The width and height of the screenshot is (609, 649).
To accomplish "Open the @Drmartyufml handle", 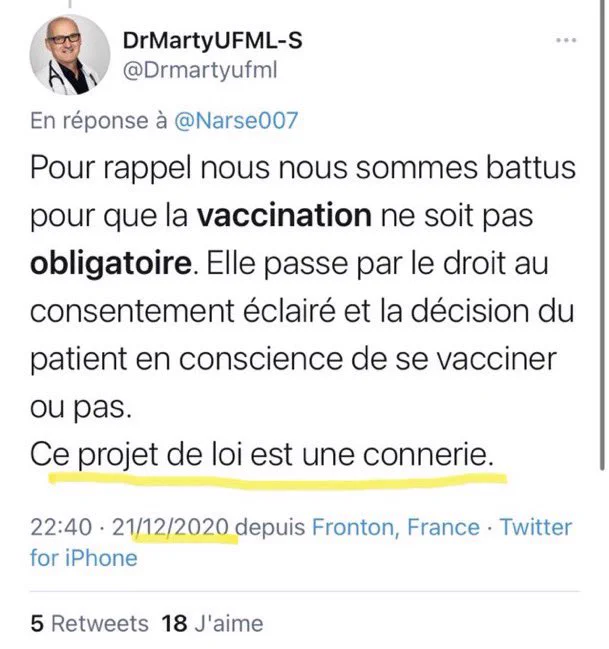I will [x=200, y=70].
